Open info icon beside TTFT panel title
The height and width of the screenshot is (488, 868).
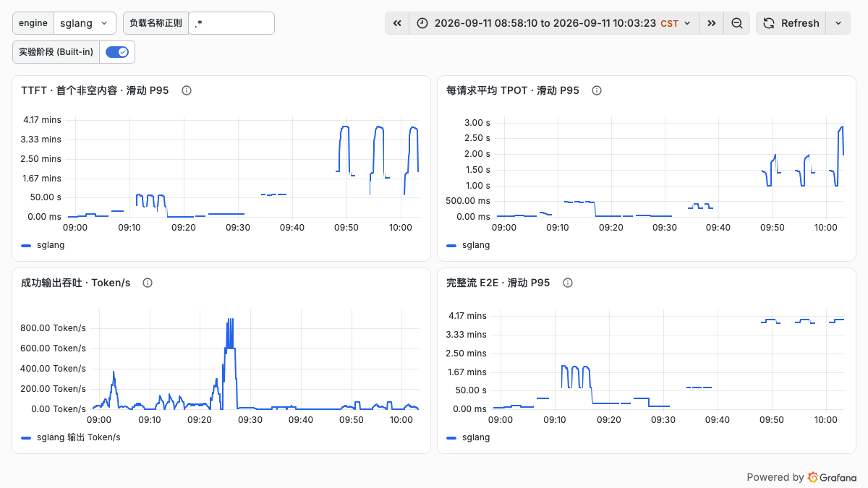(x=186, y=90)
